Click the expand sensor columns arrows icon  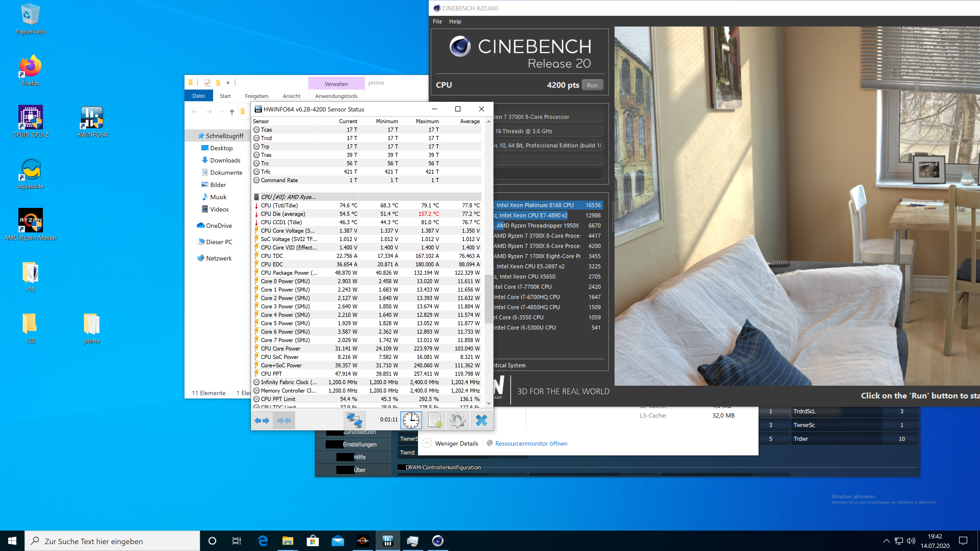[262, 420]
